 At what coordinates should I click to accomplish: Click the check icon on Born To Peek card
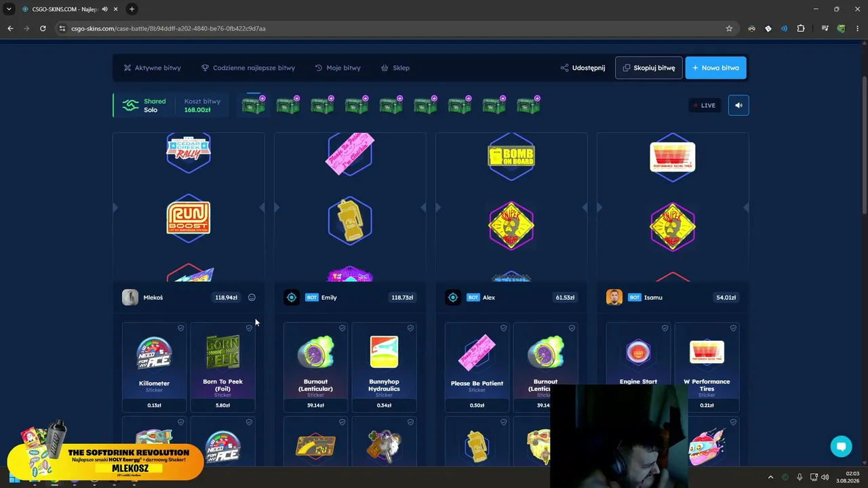249,328
